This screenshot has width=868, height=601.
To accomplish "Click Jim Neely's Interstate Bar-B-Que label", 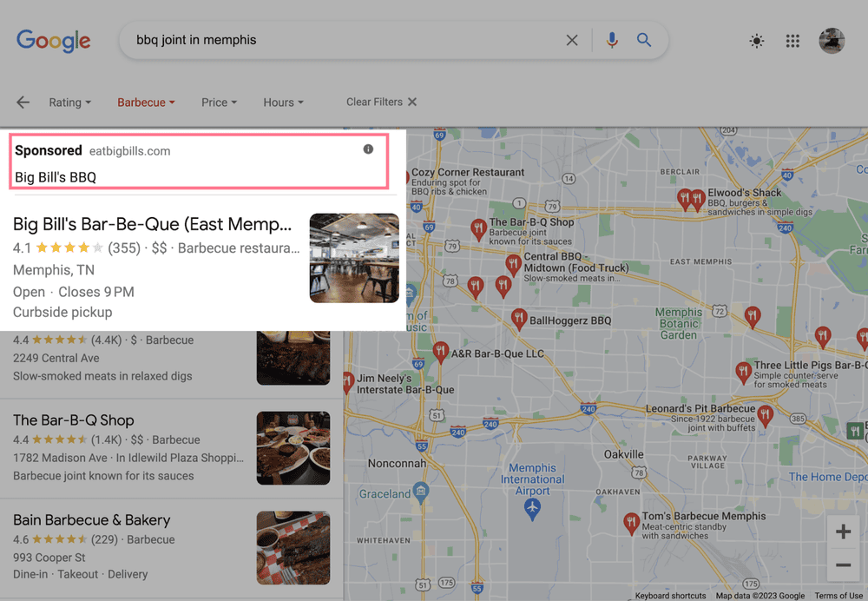I will [405, 384].
